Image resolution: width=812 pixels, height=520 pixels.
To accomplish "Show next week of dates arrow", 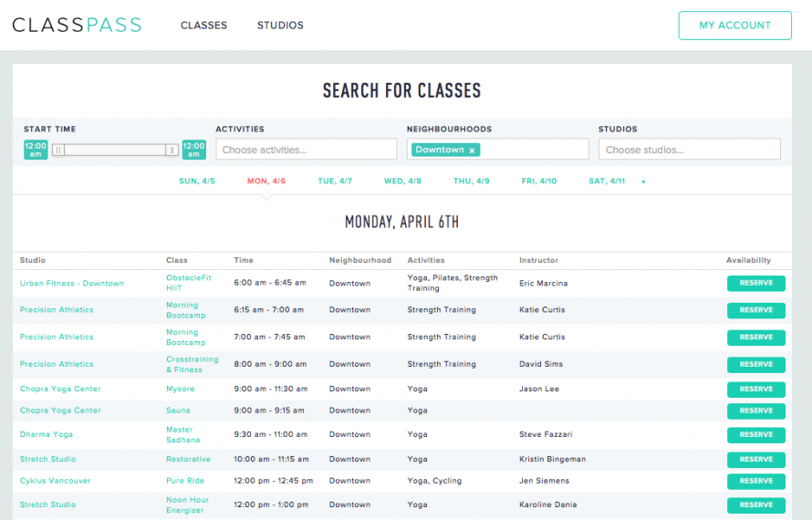I will [x=643, y=182].
